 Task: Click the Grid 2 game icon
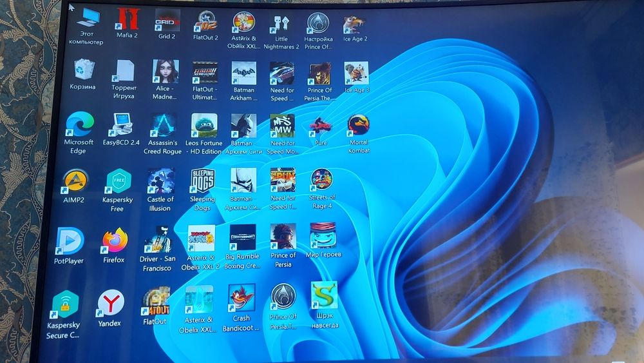click(x=167, y=23)
